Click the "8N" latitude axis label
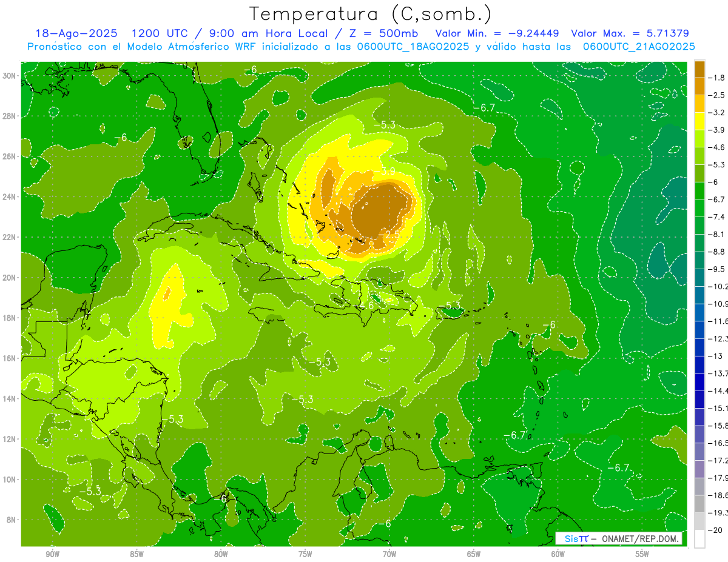This screenshot has width=728, height=562. 12,520
